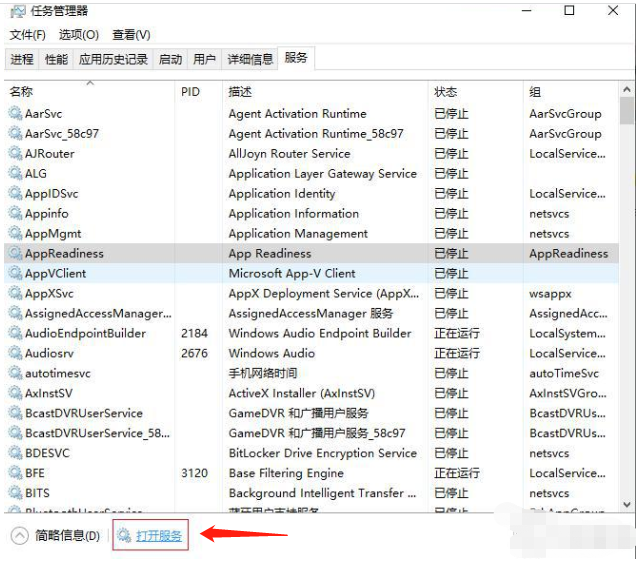Switch to the 启动 tab
636x562 pixels.
(x=170, y=60)
